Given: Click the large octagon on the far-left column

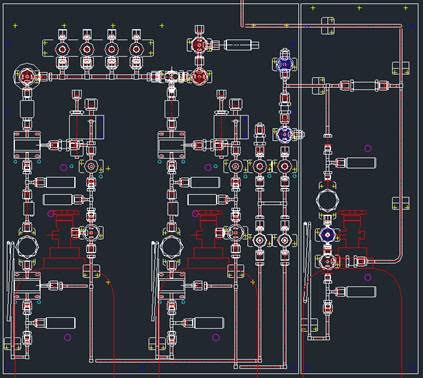Looking at the screenshot, I should pos(27,246).
